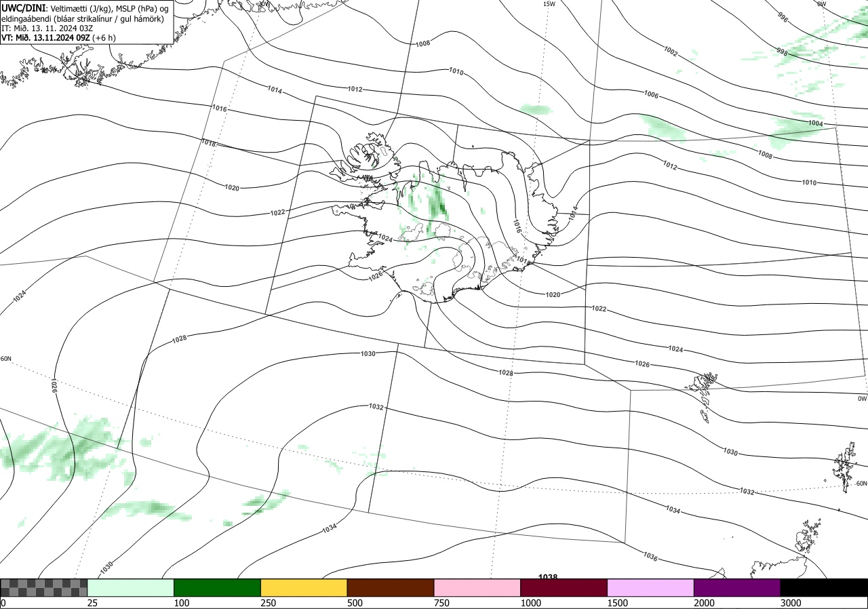Select the light pink 750–1000 legend swatch
The height and width of the screenshot is (609, 868).
click(x=477, y=587)
